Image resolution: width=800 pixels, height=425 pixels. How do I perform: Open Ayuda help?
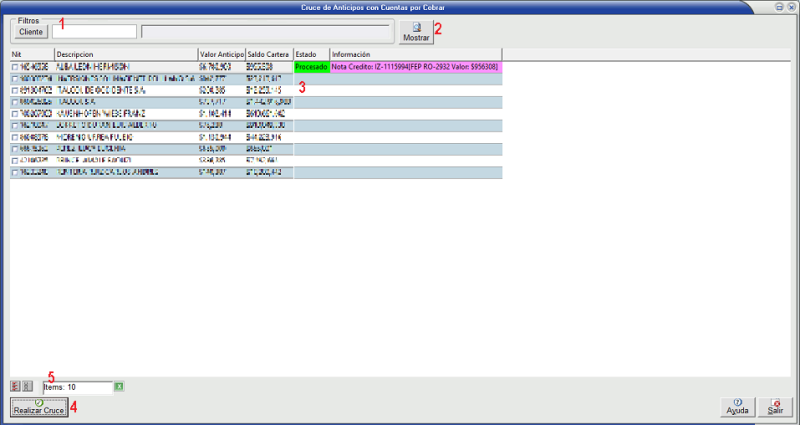tap(736, 406)
